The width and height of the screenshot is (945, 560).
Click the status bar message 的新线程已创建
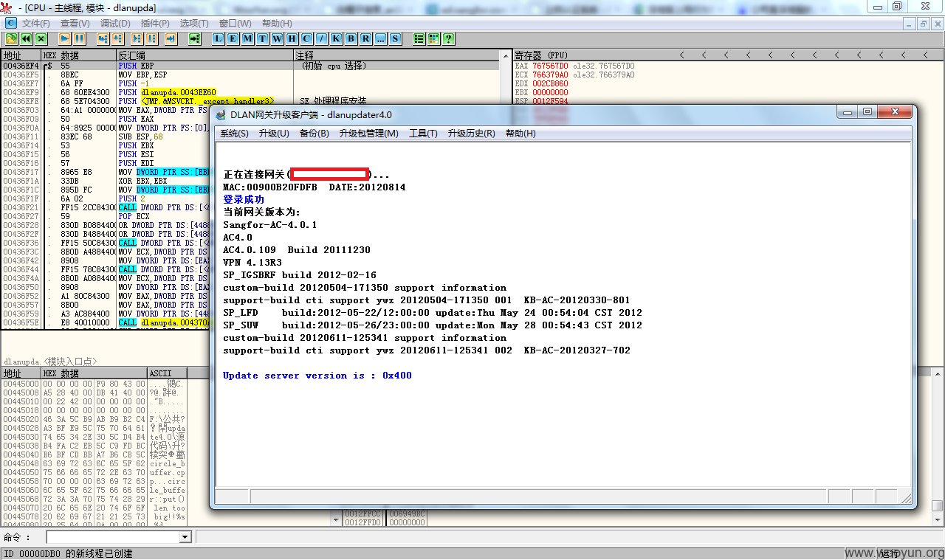coord(99,553)
